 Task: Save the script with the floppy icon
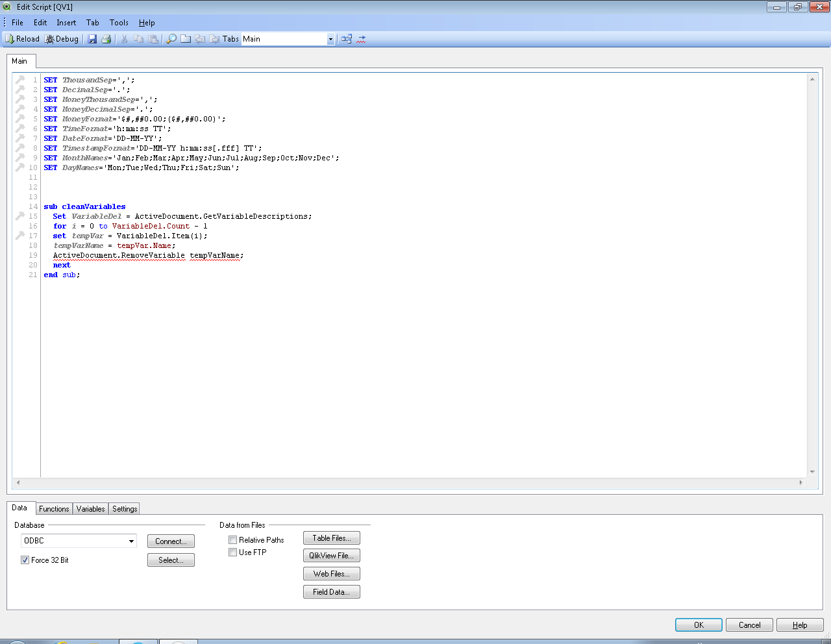coord(92,39)
